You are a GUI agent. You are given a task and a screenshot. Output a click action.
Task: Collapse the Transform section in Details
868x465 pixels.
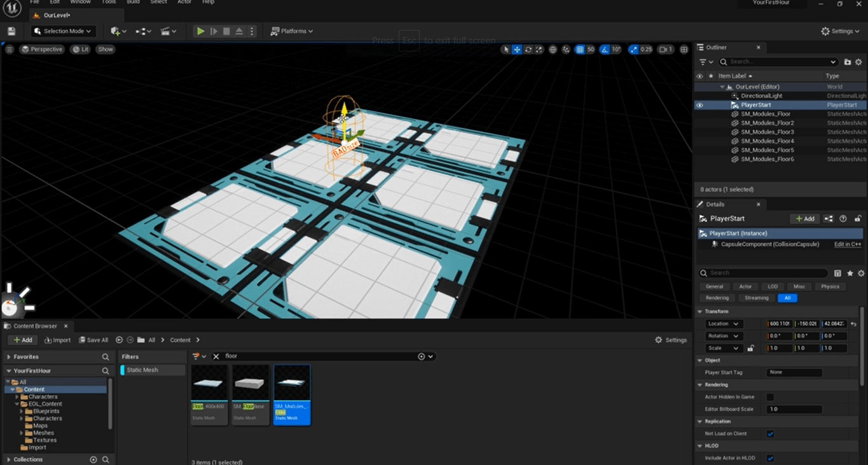pyautogui.click(x=700, y=312)
